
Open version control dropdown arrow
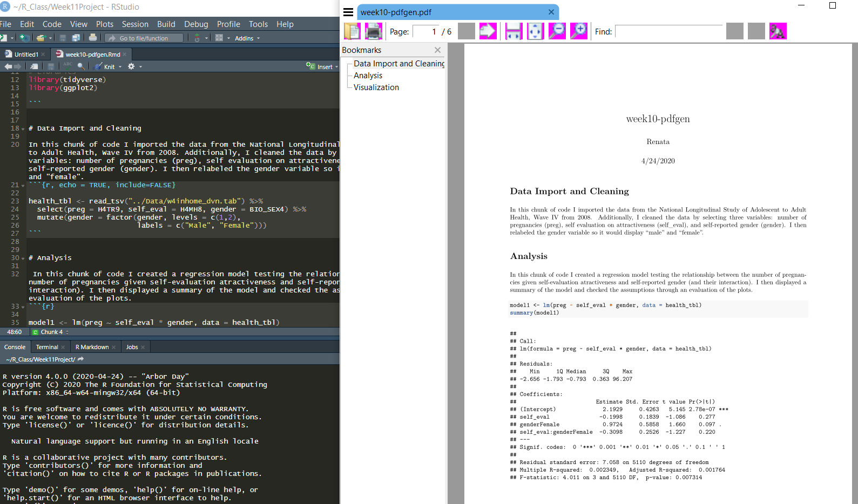tap(206, 38)
